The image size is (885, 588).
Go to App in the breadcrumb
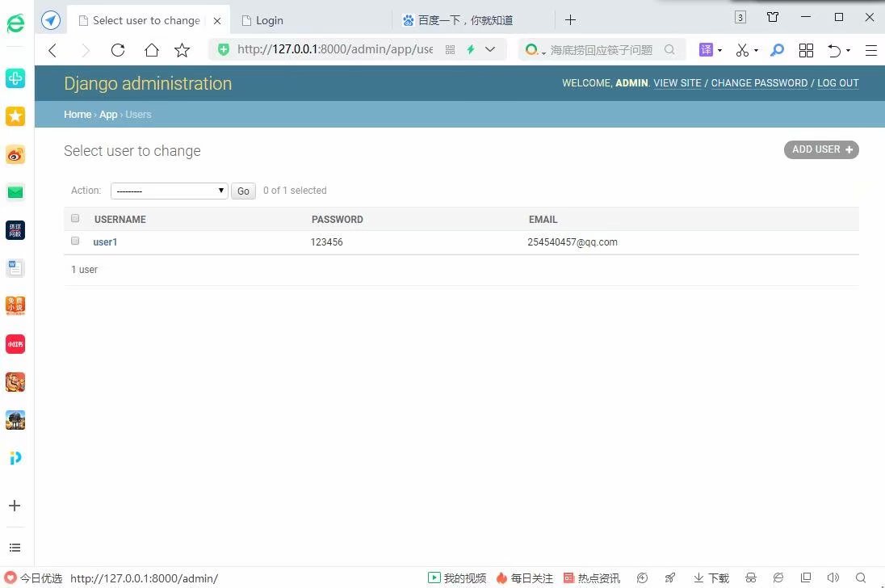pyautogui.click(x=108, y=115)
